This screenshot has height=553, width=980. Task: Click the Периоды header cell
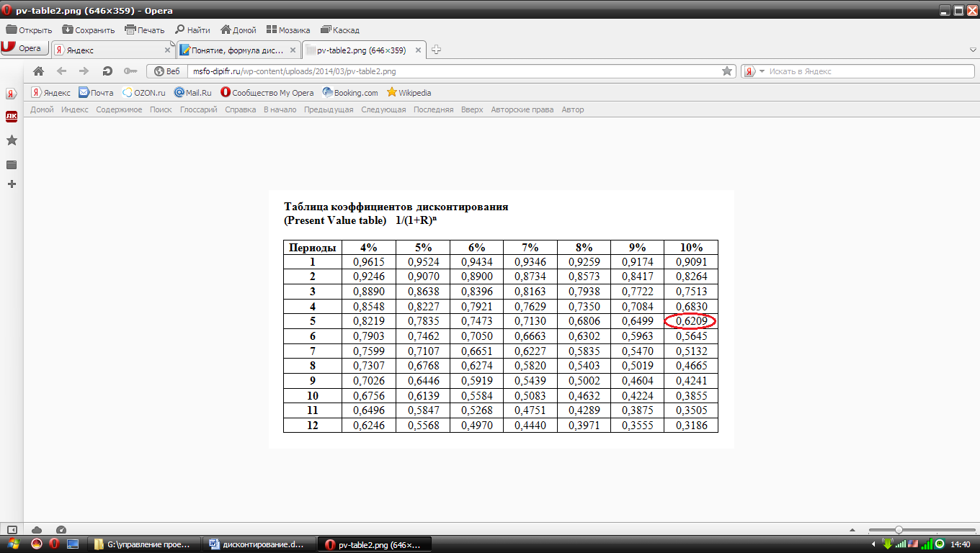(x=312, y=247)
